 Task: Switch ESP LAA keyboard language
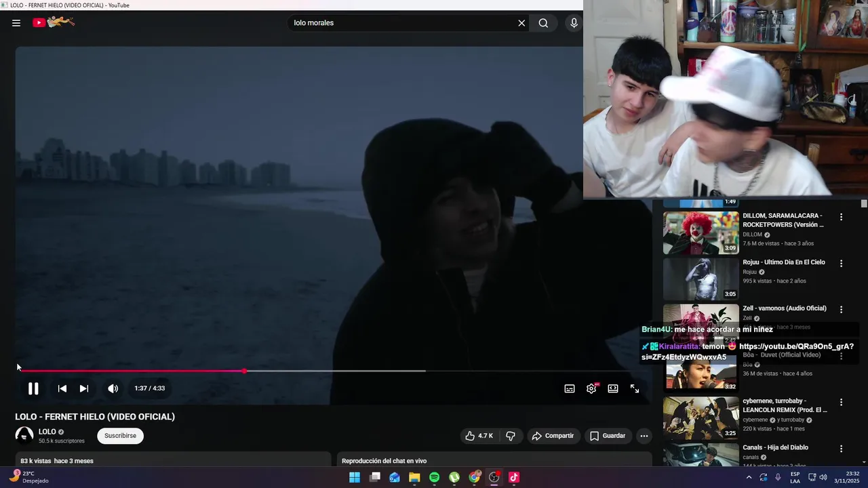tap(795, 477)
